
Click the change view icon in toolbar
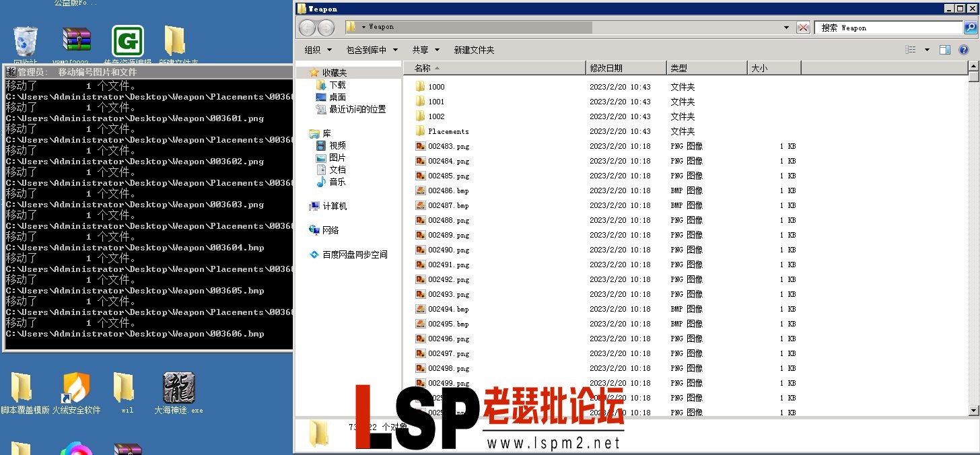point(910,49)
